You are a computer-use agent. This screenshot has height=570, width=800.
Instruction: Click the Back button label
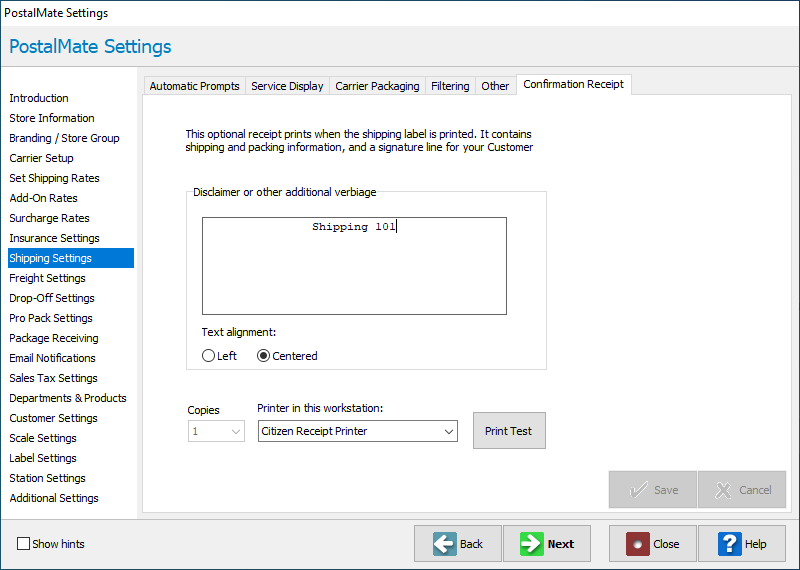[471, 544]
